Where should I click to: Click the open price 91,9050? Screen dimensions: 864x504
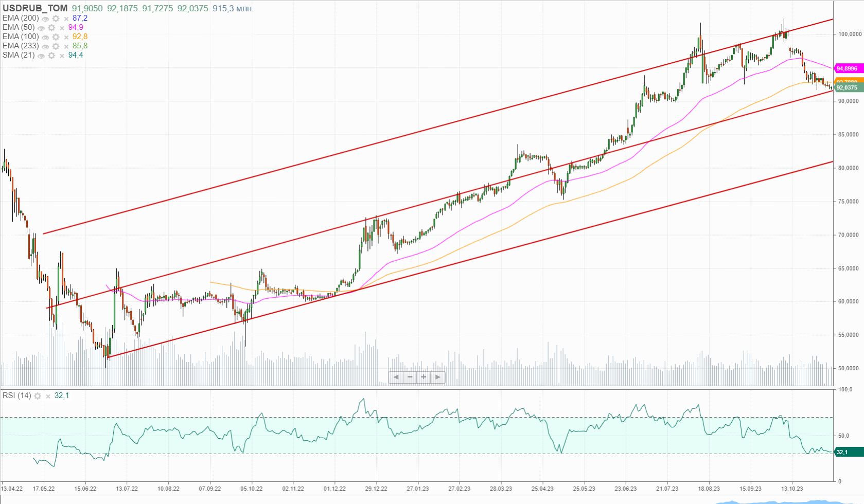pos(87,9)
